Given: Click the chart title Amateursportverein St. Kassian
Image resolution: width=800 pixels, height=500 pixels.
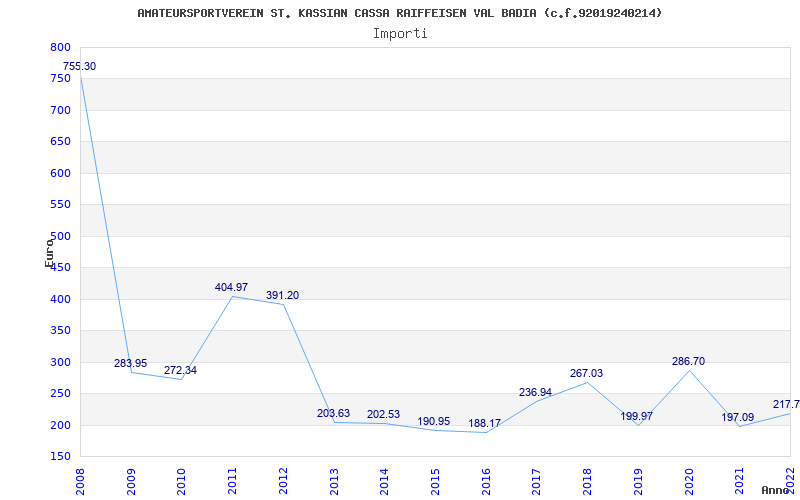Looking at the screenshot, I should click(x=399, y=13).
